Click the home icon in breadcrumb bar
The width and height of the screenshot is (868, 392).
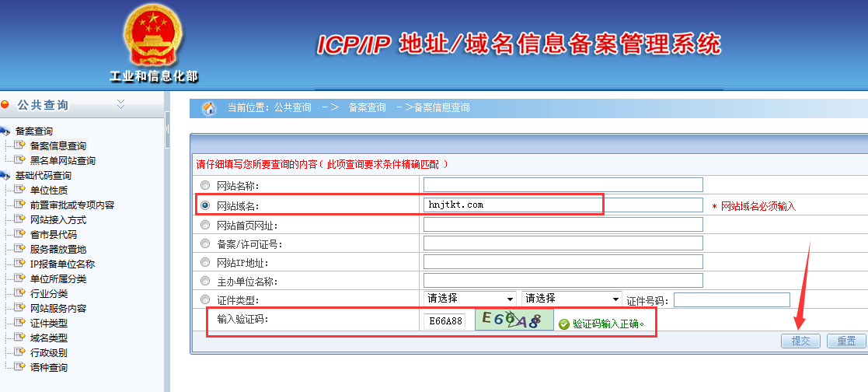(x=209, y=108)
